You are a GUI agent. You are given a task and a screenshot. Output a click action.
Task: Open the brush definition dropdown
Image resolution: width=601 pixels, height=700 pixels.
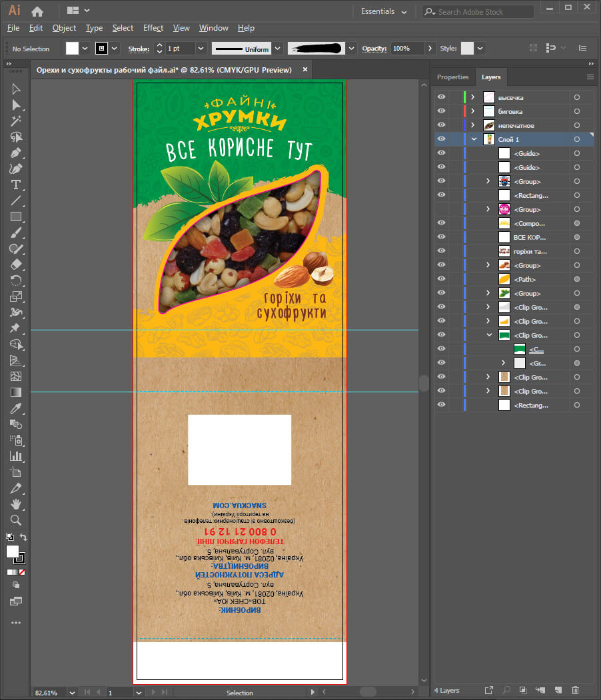[x=352, y=48]
